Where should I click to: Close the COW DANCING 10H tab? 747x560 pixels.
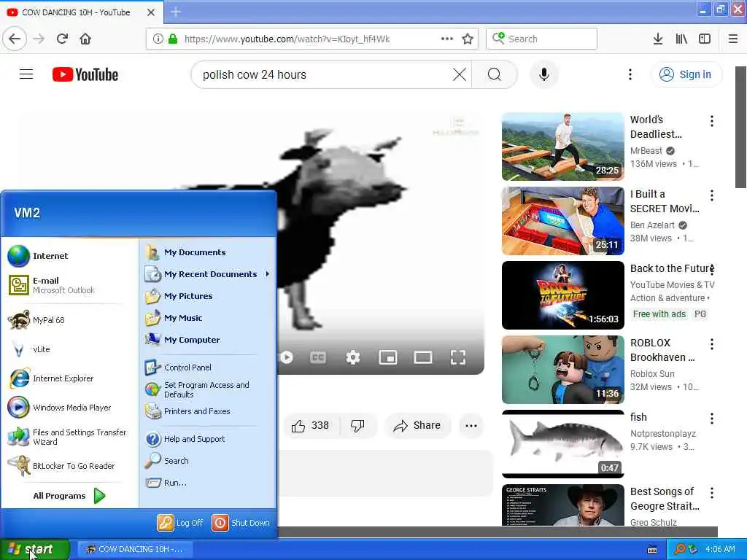point(150,12)
